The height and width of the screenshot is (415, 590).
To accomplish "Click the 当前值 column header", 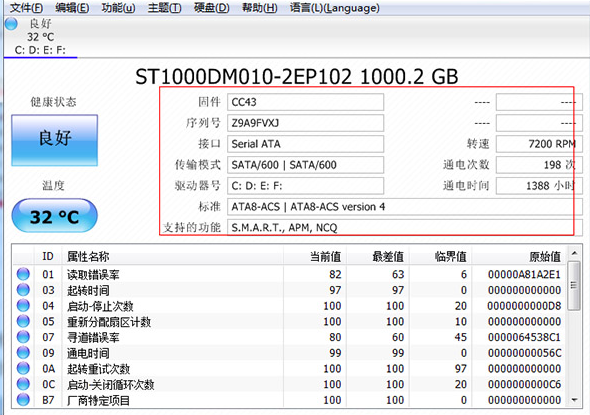I will (315, 256).
